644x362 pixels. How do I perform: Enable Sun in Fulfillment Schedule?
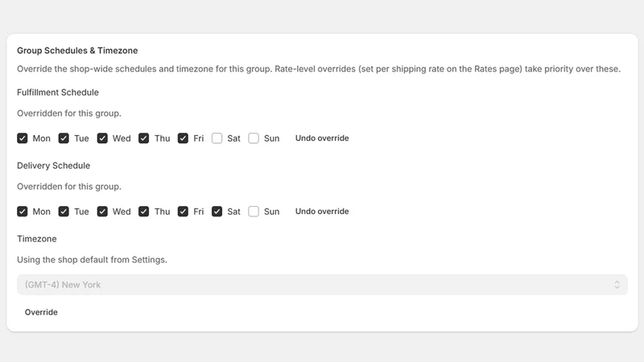[254, 138]
